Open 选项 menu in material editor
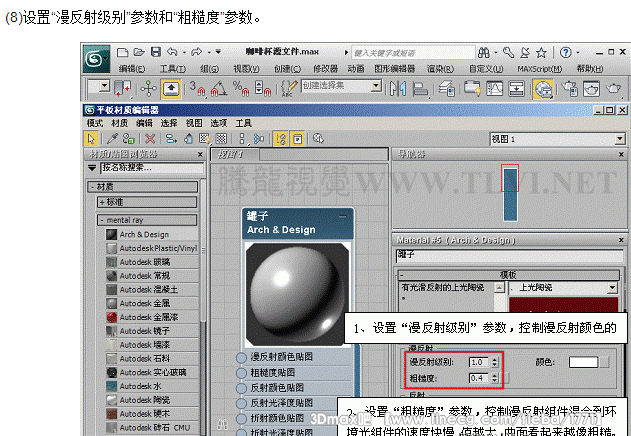 [219, 123]
